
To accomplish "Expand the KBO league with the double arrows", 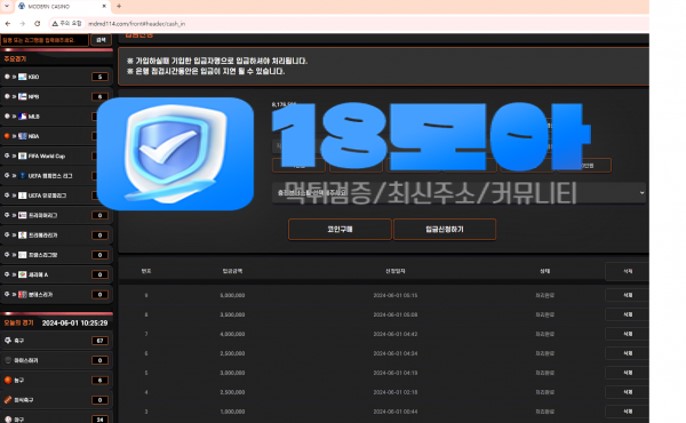I will (14, 77).
